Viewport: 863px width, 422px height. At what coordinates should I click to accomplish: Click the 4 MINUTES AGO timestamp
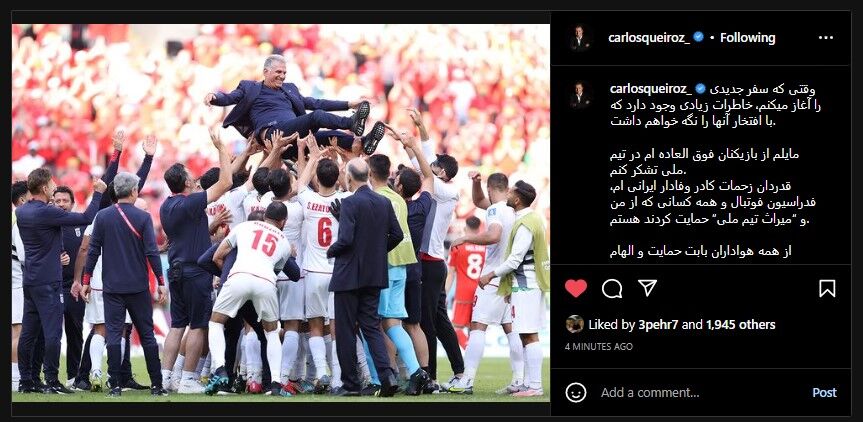click(599, 347)
